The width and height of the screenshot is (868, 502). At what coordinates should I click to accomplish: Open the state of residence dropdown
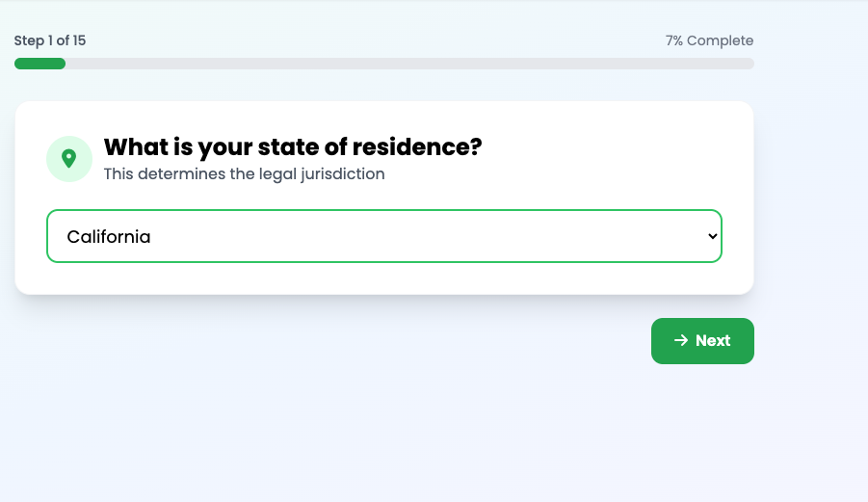tap(383, 236)
